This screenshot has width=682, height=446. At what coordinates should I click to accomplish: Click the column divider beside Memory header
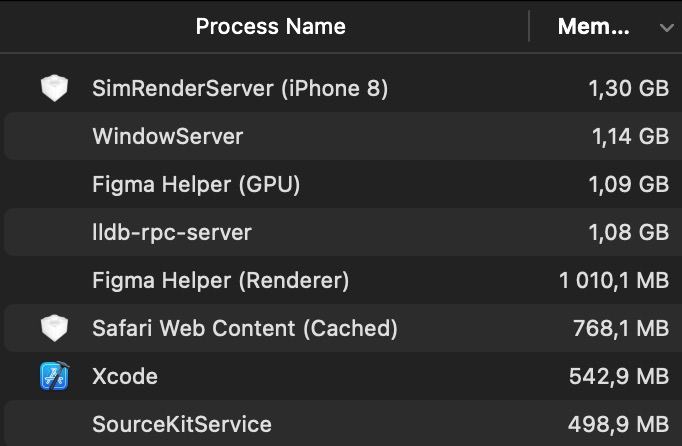529,26
